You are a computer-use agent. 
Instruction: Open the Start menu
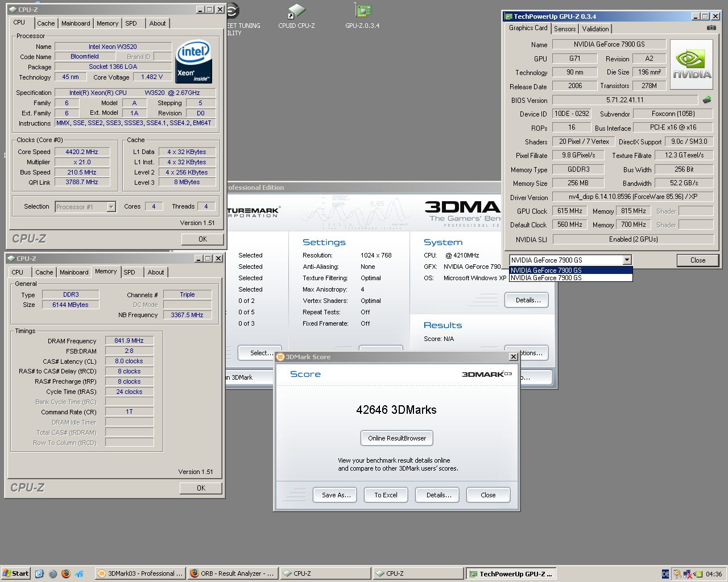(x=15, y=573)
